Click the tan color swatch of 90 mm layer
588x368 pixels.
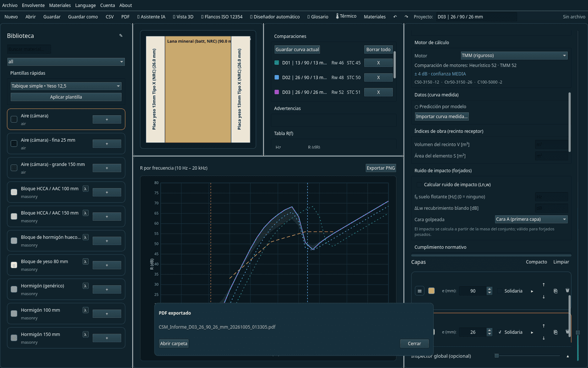tap(432, 291)
